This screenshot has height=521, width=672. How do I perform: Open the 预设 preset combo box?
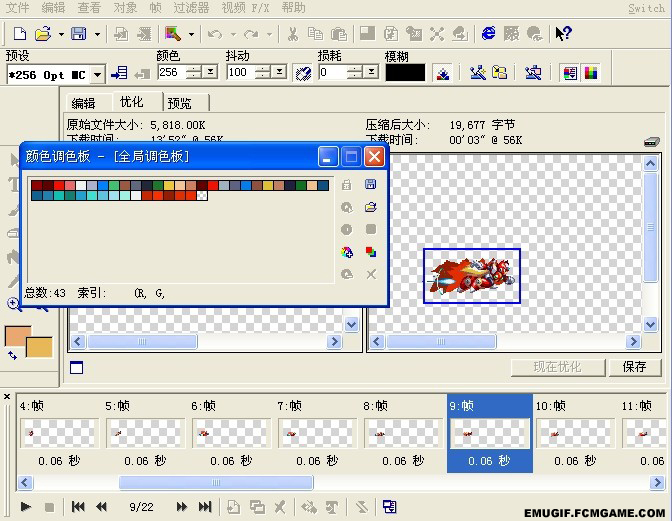[56, 75]
